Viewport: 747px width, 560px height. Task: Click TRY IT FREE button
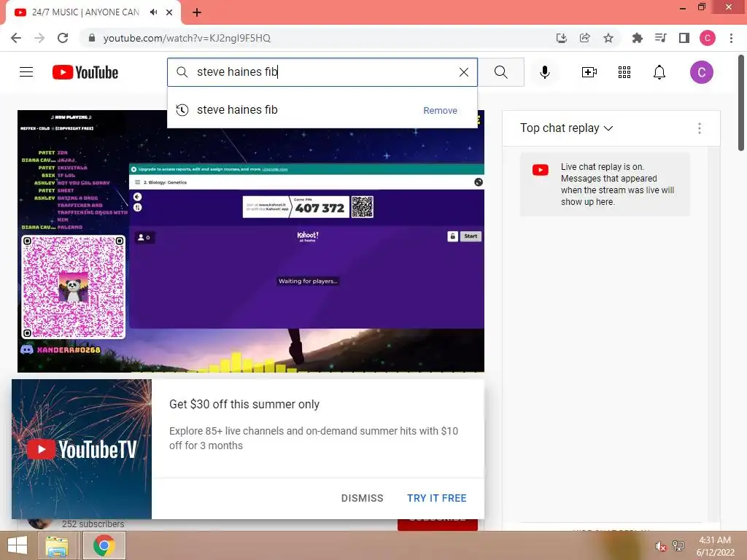point(436,498)
